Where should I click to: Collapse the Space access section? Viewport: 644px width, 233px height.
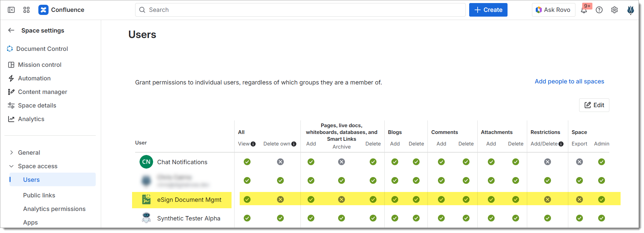pos(12,166)
